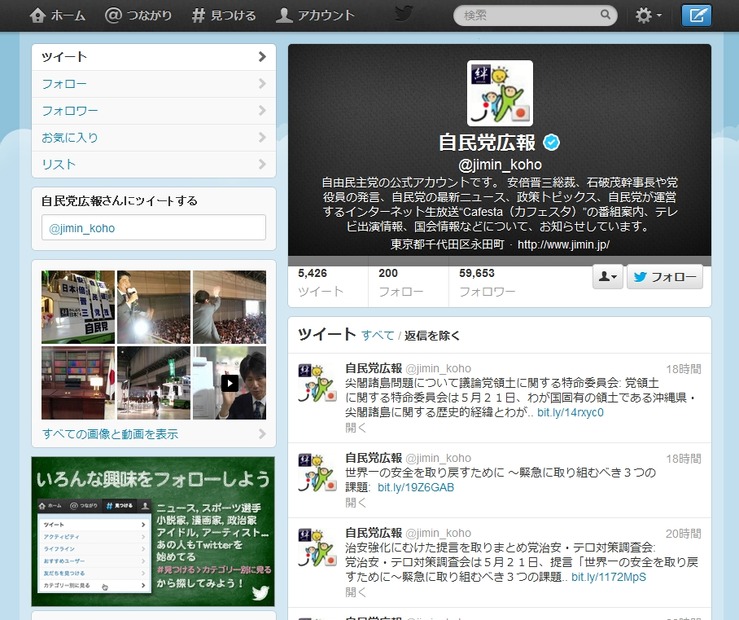Expand 開く on the 尖閣諸島 tweet

coord(355,428)
